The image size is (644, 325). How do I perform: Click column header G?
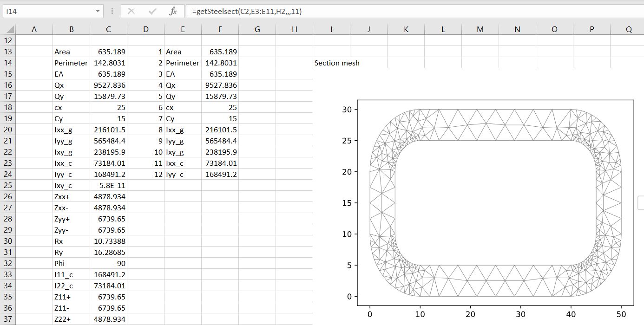[x=257, y=29]
